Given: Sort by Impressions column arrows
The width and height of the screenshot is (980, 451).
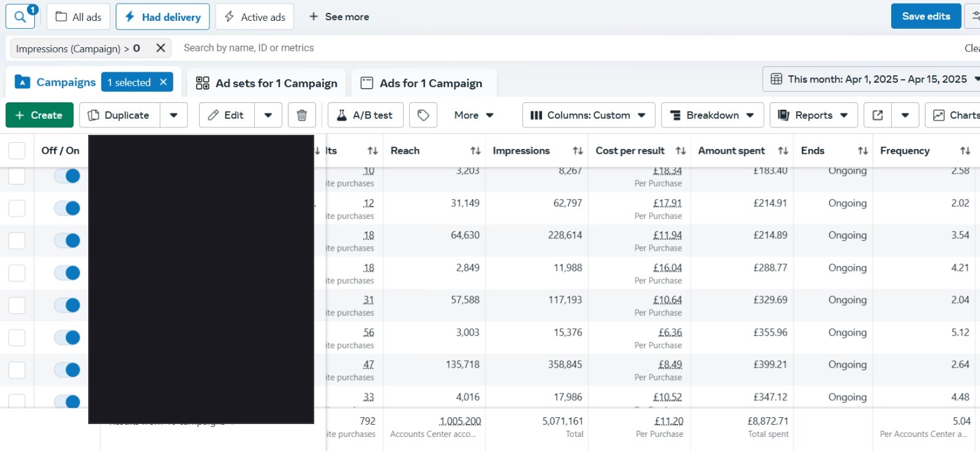Looking at the screenshot, I should [578, 151].
